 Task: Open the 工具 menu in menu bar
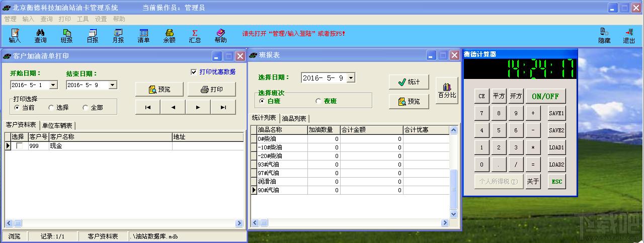[83, 19]
